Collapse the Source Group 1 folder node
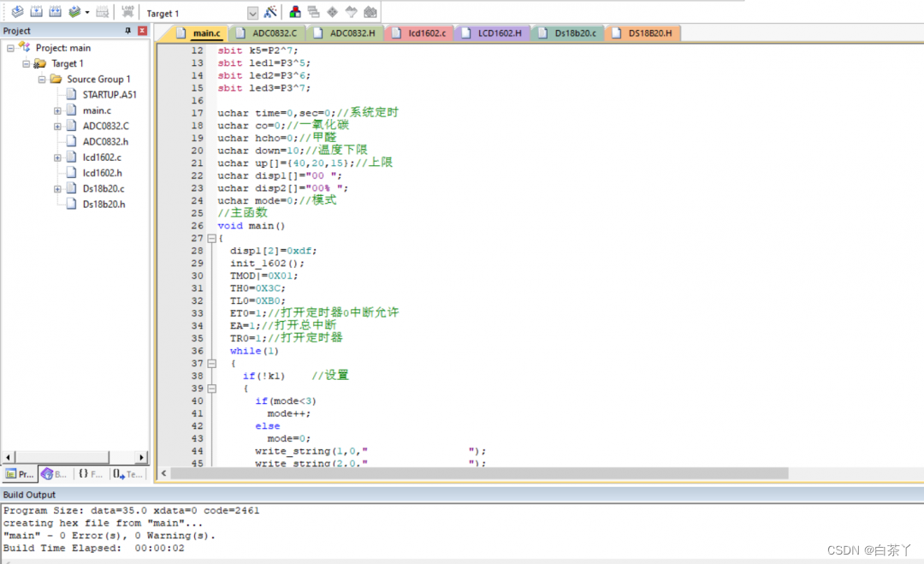 43,80
